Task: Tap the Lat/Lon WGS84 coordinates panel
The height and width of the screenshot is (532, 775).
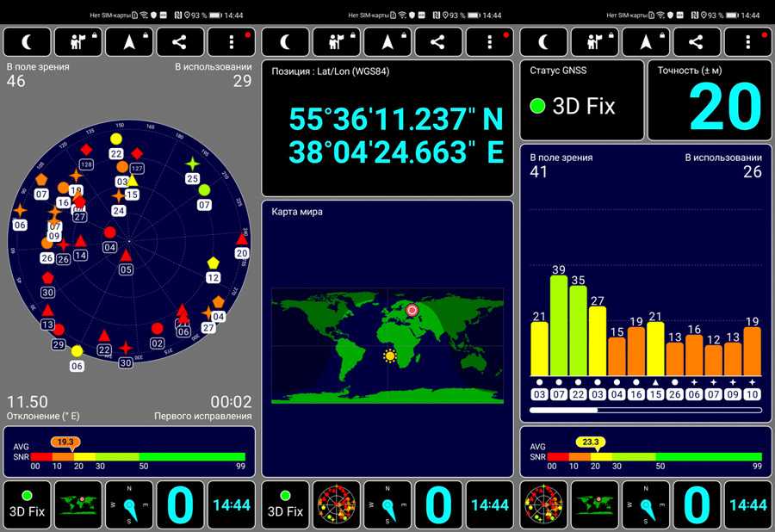Action: click(387, 128)
